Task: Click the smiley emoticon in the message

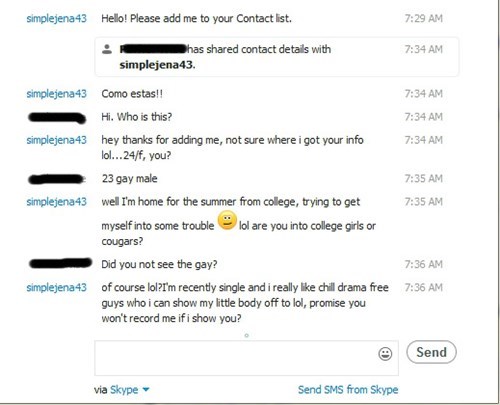Action: (227, 221)
